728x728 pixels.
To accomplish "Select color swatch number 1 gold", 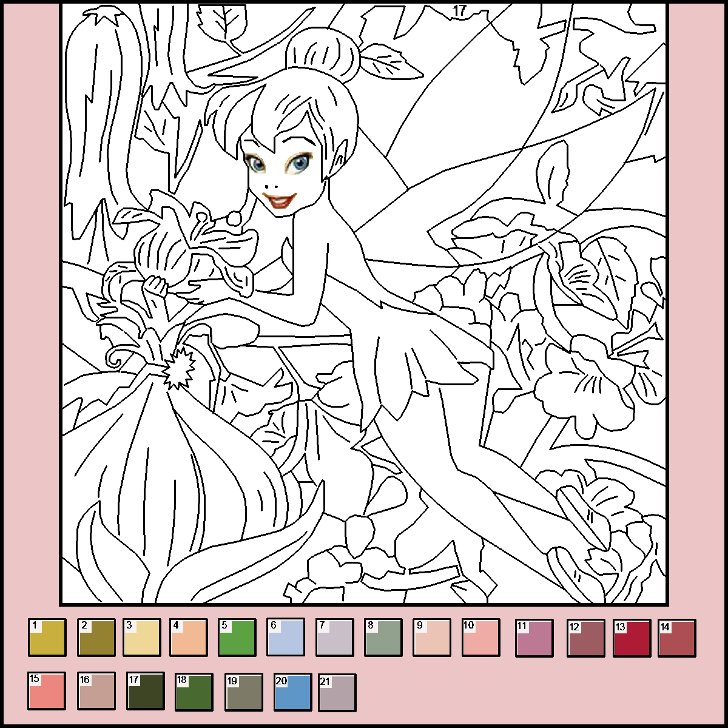I will 47,638.
